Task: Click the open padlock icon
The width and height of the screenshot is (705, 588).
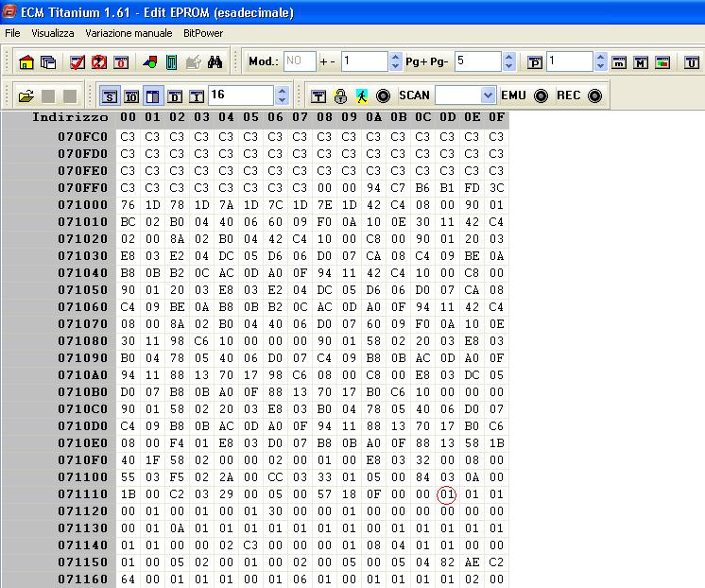Action: 340,95
